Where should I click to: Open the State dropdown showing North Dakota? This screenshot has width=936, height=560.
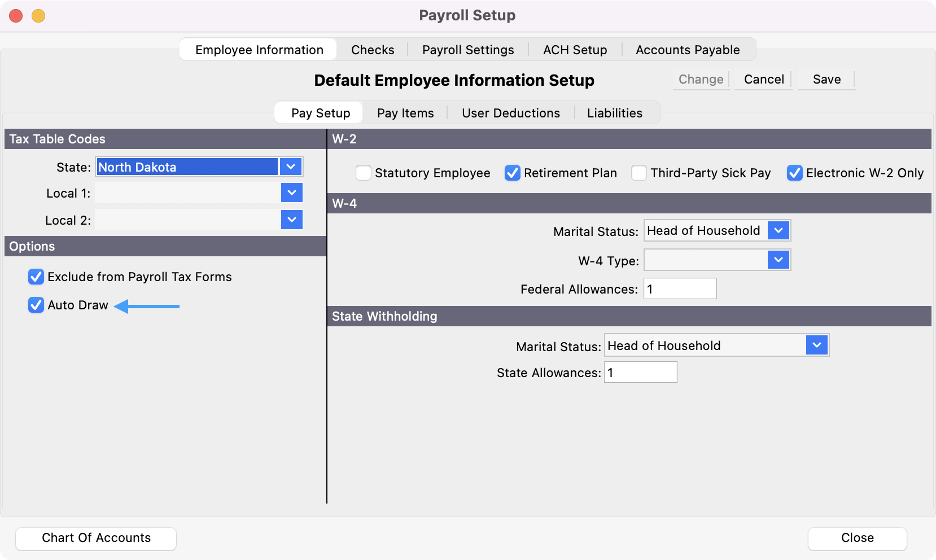coord(291,167)
